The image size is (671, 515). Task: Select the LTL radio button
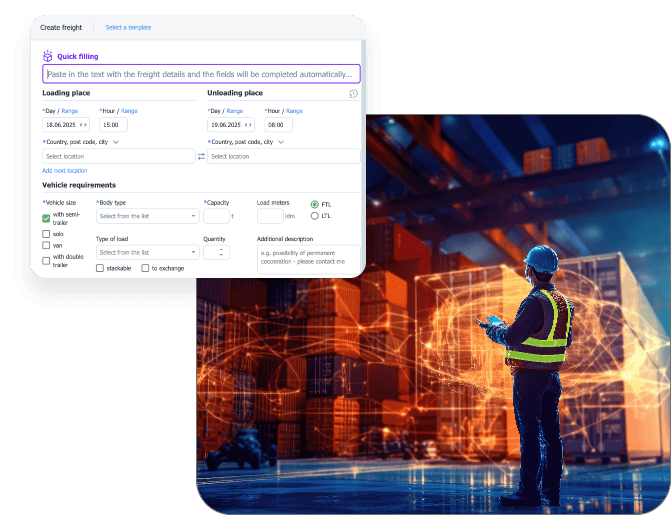coord(315,215)
